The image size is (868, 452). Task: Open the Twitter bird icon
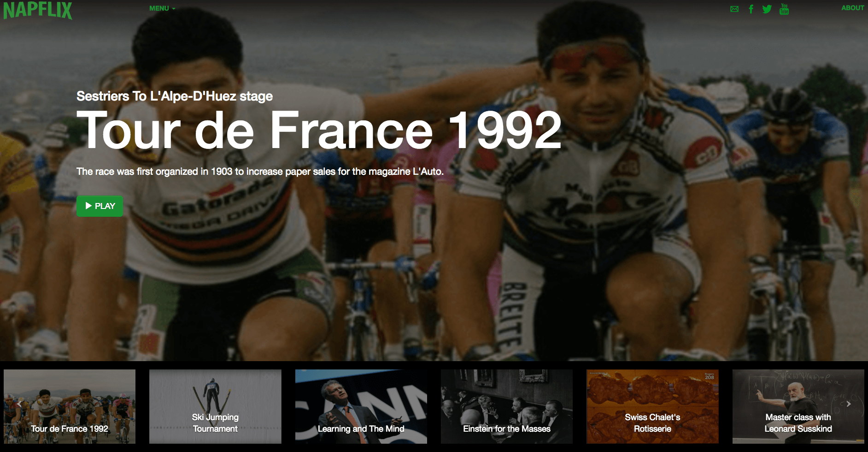[x=767, y=9]
